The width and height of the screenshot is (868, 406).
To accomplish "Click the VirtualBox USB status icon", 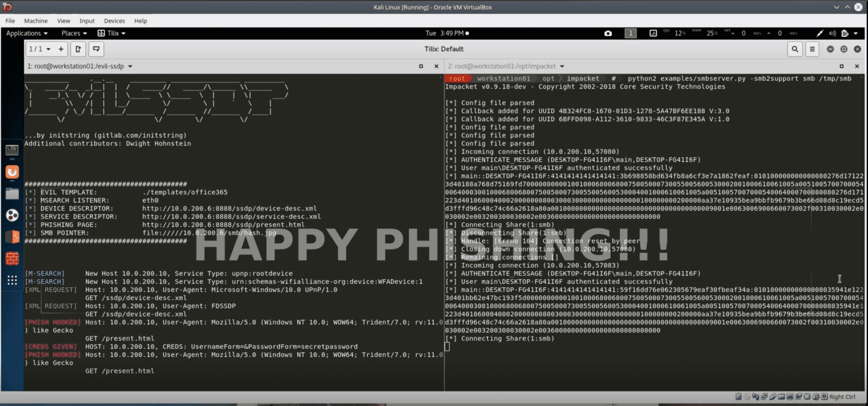I will coord(773,397).
